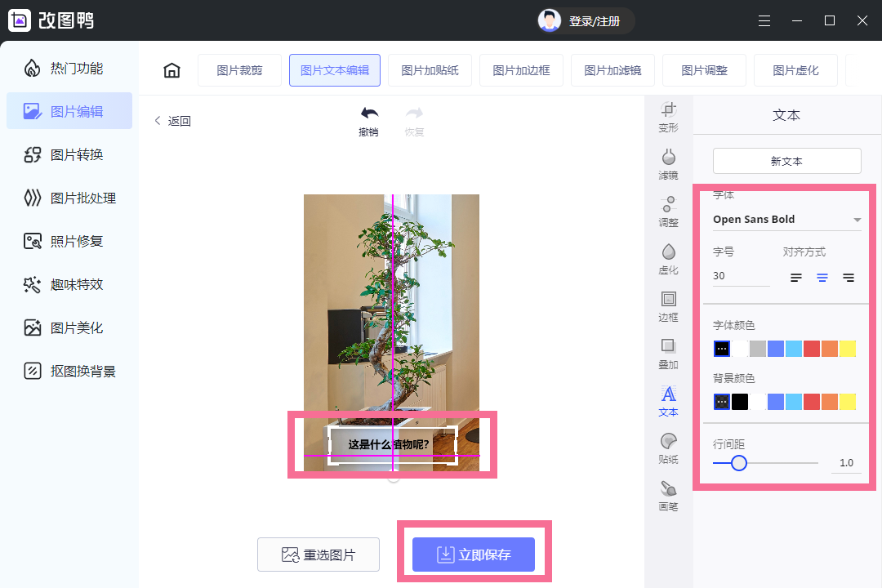The image size is (882, 588).
Task: Choose the white background color swatch
Action: tap(758, 402)
